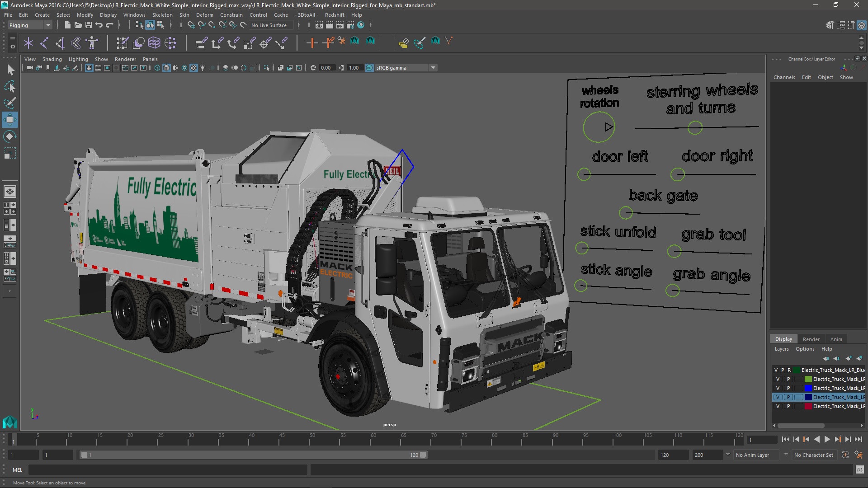Screen dimensions: 868x488
Task: Select the Create Joints shelf icon
Action: click(x=44, y=43)
